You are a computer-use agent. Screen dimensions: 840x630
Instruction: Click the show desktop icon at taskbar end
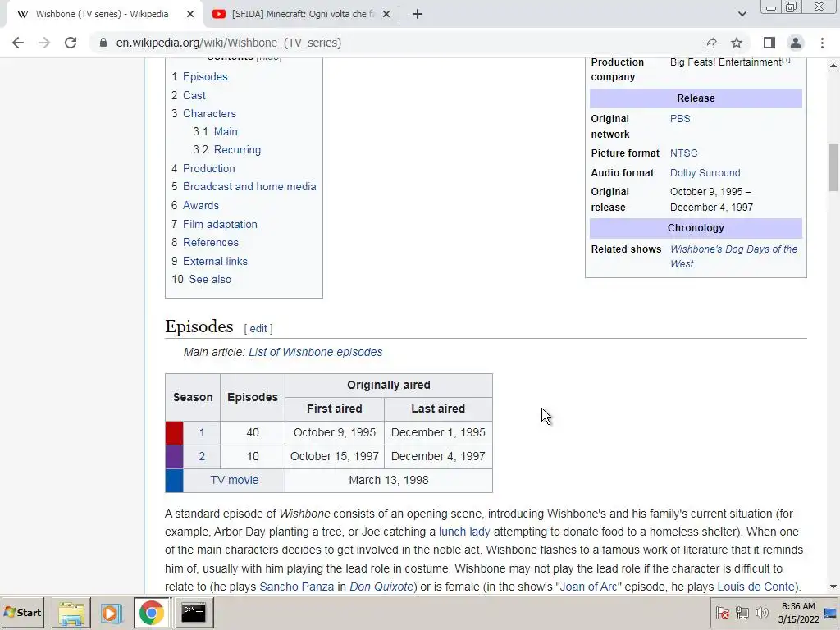coord(831,613)
